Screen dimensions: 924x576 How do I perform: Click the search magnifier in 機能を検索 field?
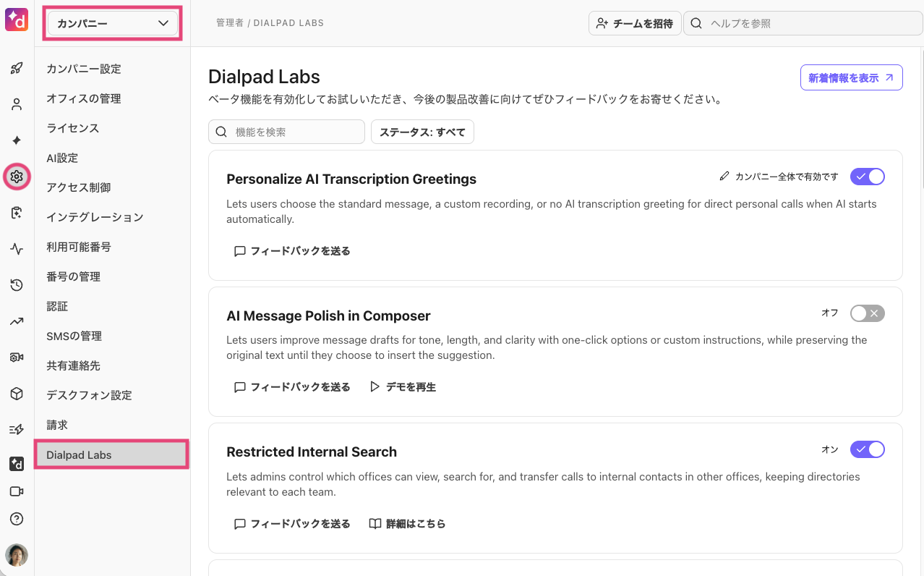tap(221, 132)
